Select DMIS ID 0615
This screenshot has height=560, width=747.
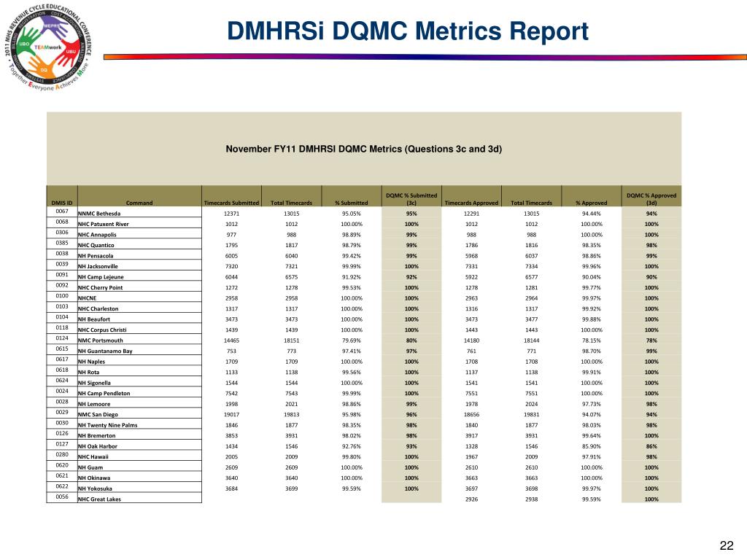[62, 349]
